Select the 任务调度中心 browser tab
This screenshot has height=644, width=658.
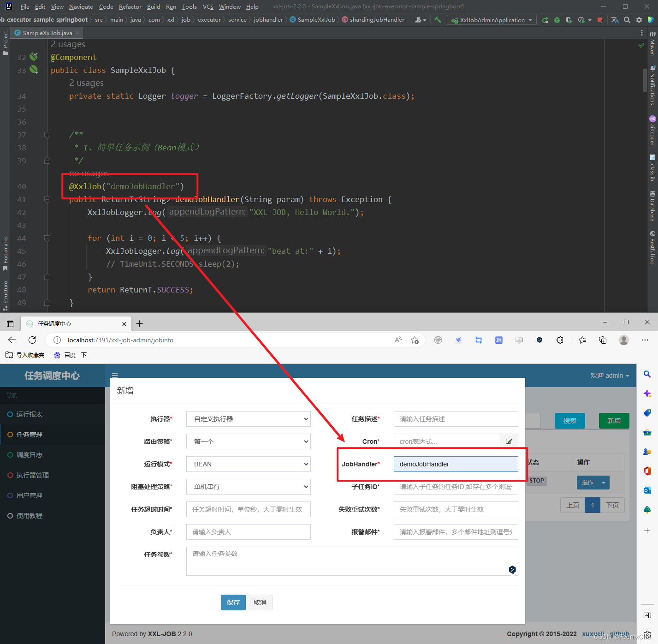tap(76, 323)
